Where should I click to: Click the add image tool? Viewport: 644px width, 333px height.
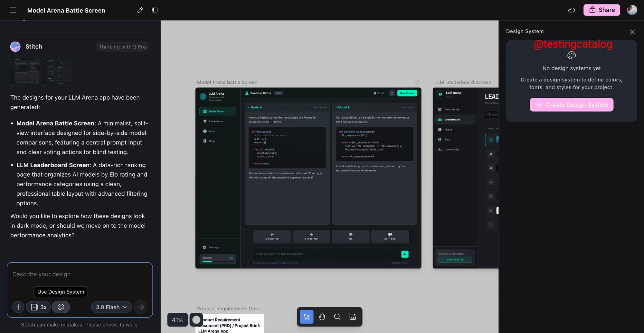(353, 317)
